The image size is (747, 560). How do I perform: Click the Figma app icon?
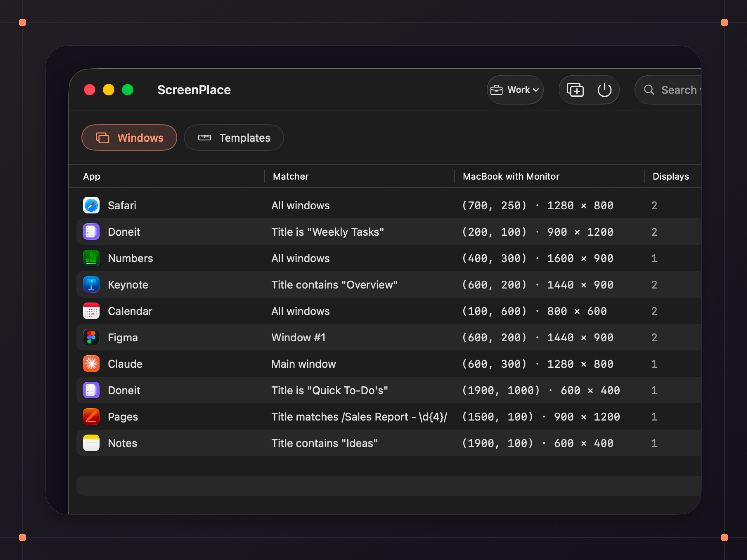tap(91, 338)
